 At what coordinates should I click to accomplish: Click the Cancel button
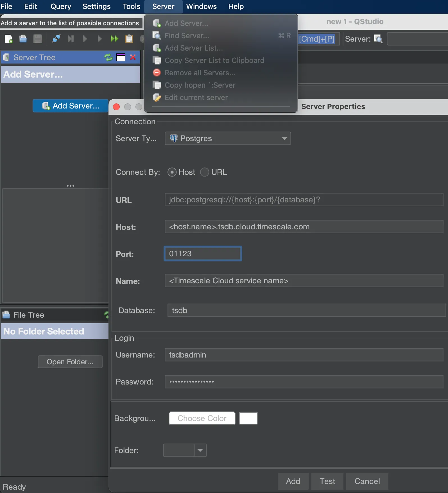tap(367, 481)
